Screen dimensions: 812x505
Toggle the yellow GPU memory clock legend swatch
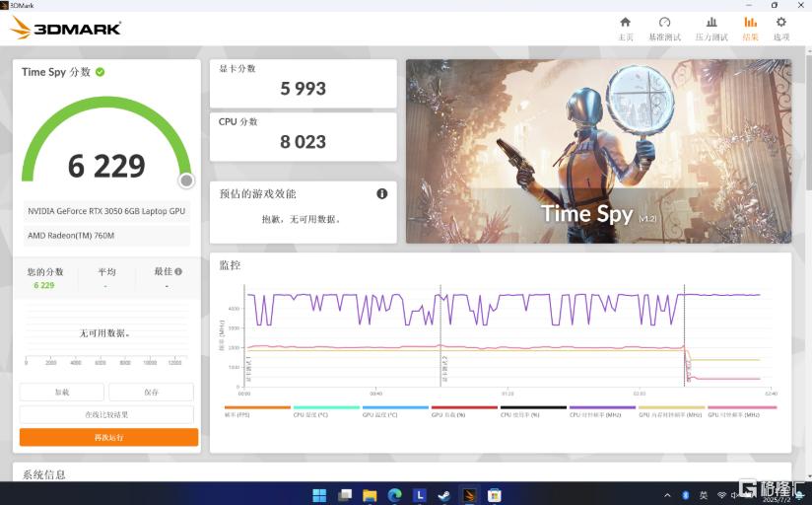pyautogui.click(x=672, y=407)
